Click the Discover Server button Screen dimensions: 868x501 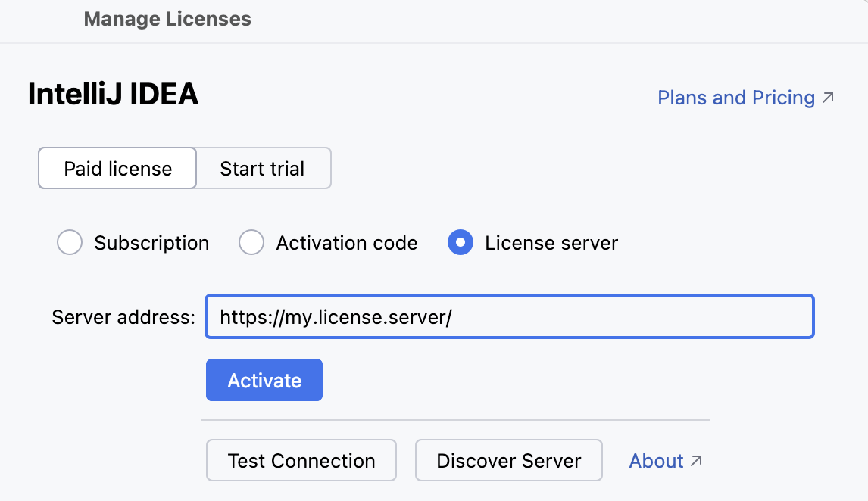click(x=509, y=460)
